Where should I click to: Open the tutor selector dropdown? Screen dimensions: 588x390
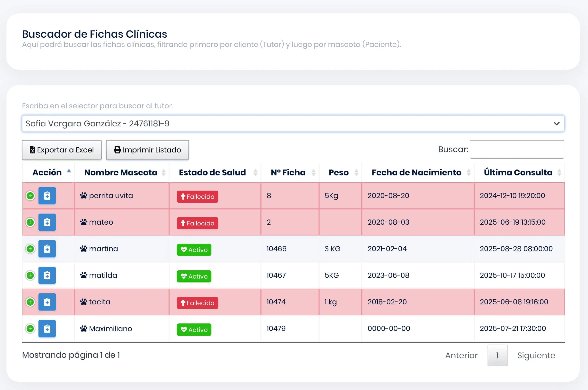pos(293,124)
